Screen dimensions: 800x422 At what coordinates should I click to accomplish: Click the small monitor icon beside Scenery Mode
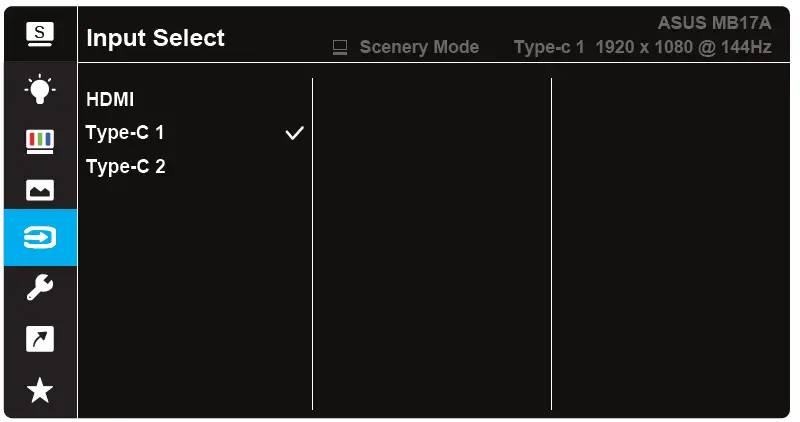pos(340,47)
